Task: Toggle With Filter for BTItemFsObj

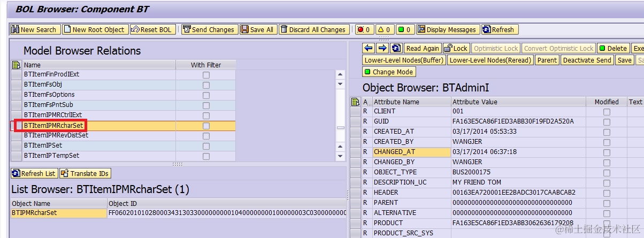Action: 206,85
